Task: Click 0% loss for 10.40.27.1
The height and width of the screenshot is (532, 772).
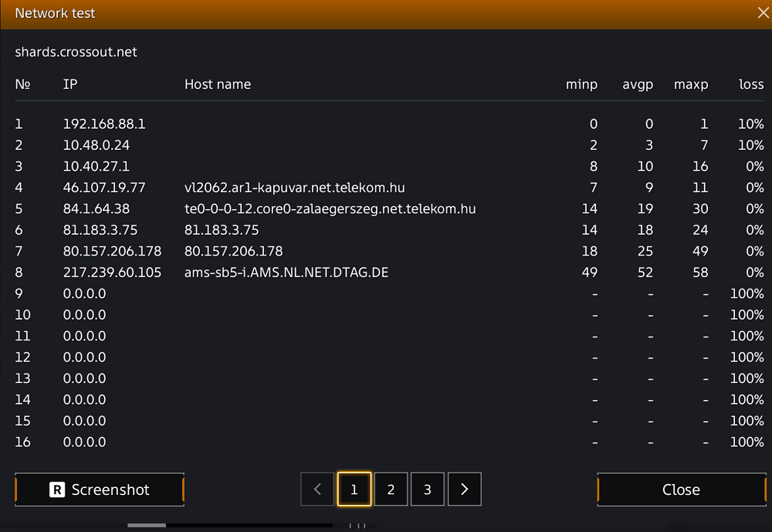Action: pos(755,166)
